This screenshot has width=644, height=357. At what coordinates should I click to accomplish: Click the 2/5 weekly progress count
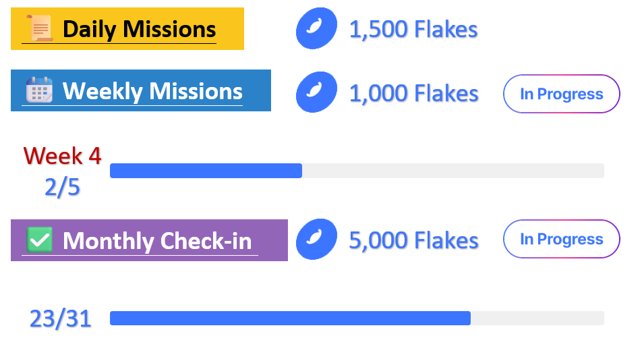pos(62,188)
